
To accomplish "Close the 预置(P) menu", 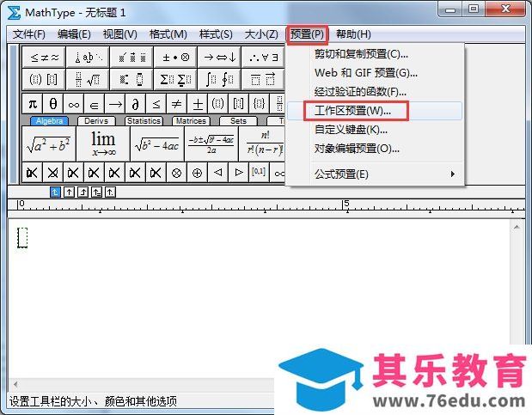I will click(307, 34).
